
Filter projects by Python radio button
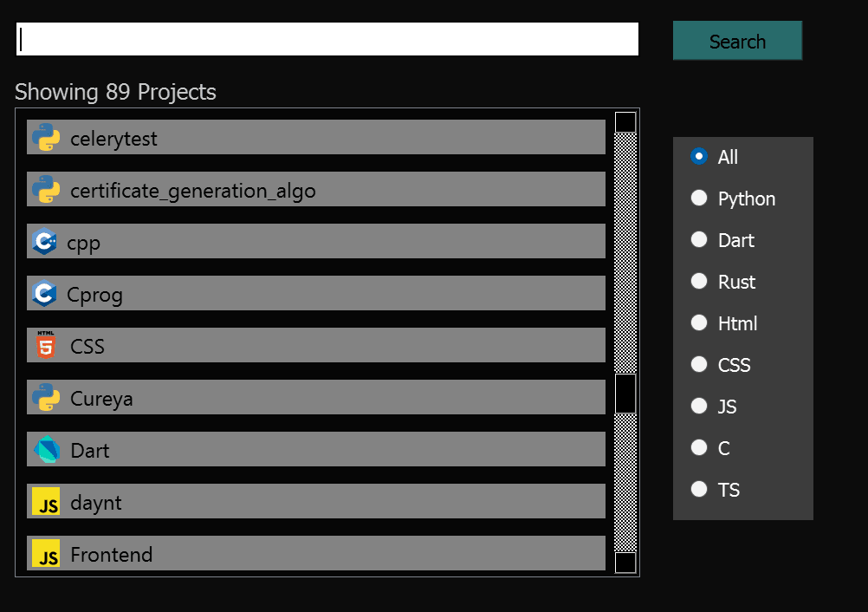[699, 198]
